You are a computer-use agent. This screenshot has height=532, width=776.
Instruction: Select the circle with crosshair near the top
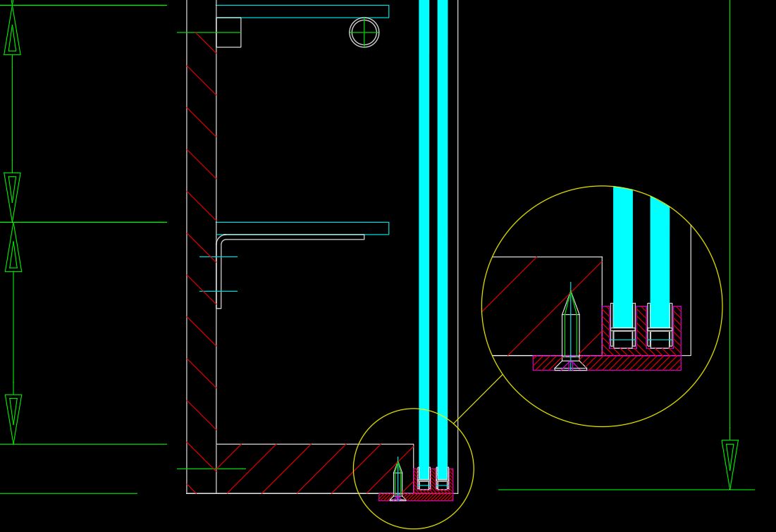[x=364, y=32]
